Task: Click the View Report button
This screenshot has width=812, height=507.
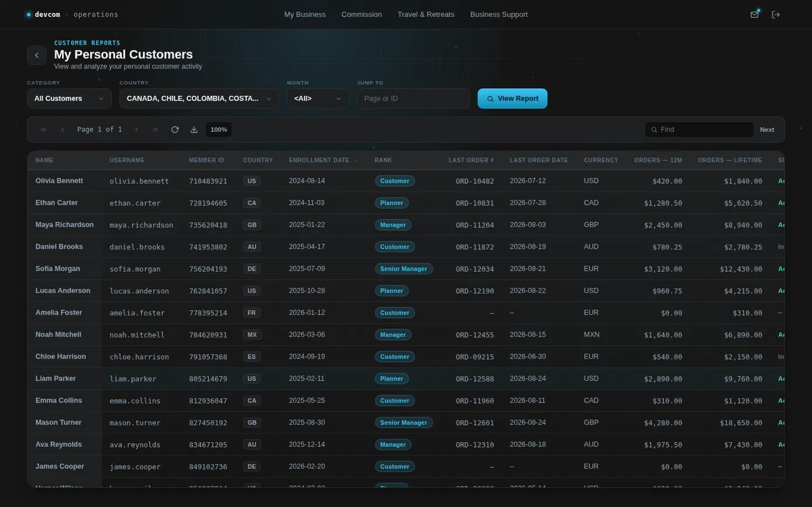Action: point(512,98)
